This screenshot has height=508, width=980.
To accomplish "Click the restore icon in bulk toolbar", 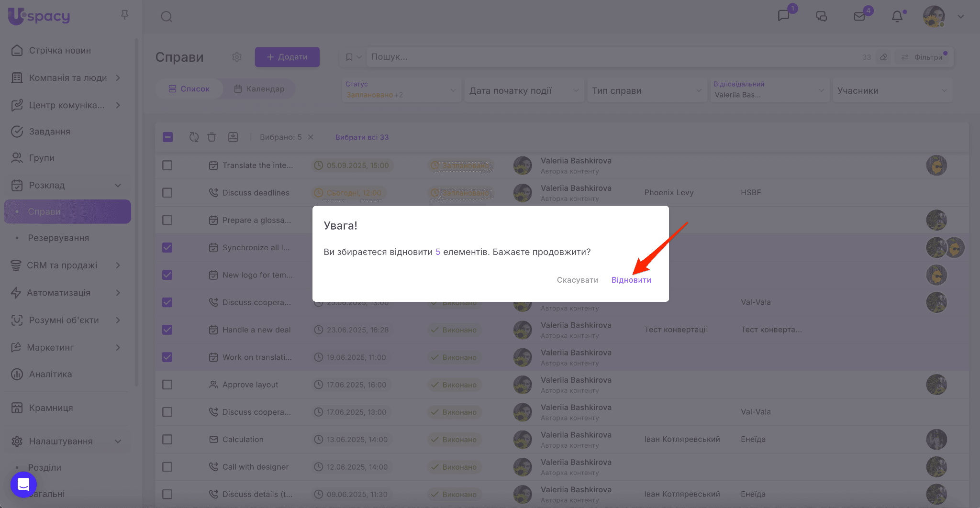I will point(194,137).
